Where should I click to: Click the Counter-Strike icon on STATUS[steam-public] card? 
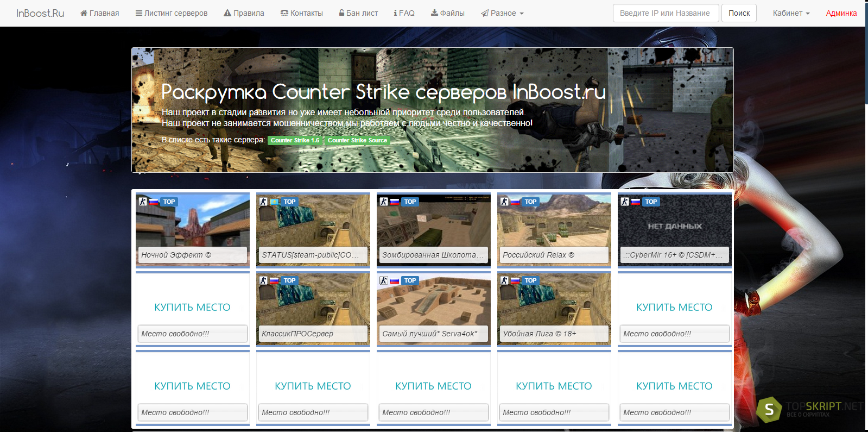tap(263, 202)
